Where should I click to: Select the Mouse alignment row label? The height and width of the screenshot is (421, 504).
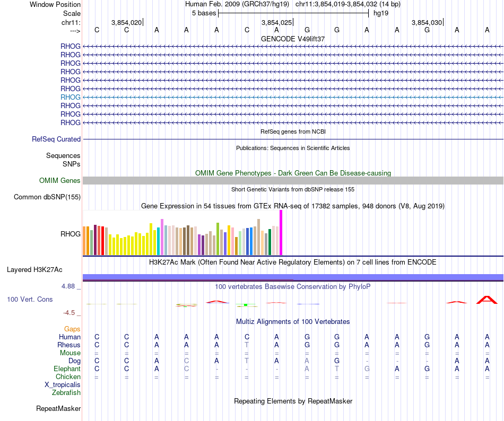pos(71,353)
